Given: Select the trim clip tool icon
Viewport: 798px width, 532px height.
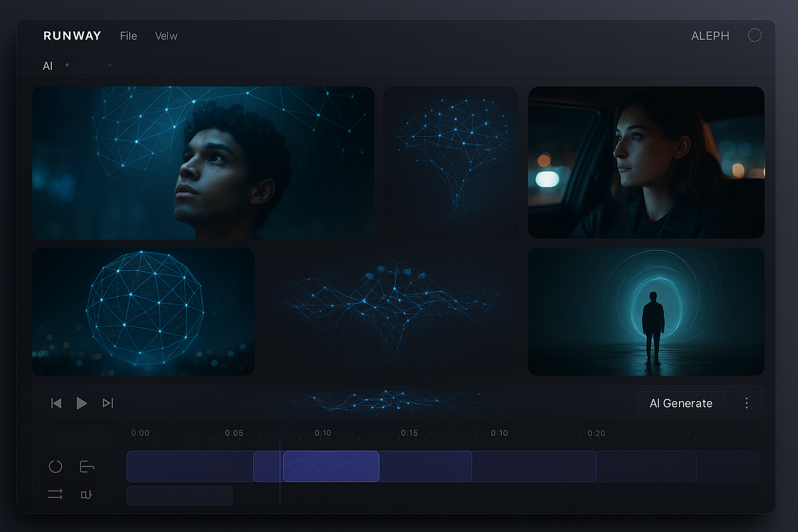Looking at the screenshot, I should (87, 467).
